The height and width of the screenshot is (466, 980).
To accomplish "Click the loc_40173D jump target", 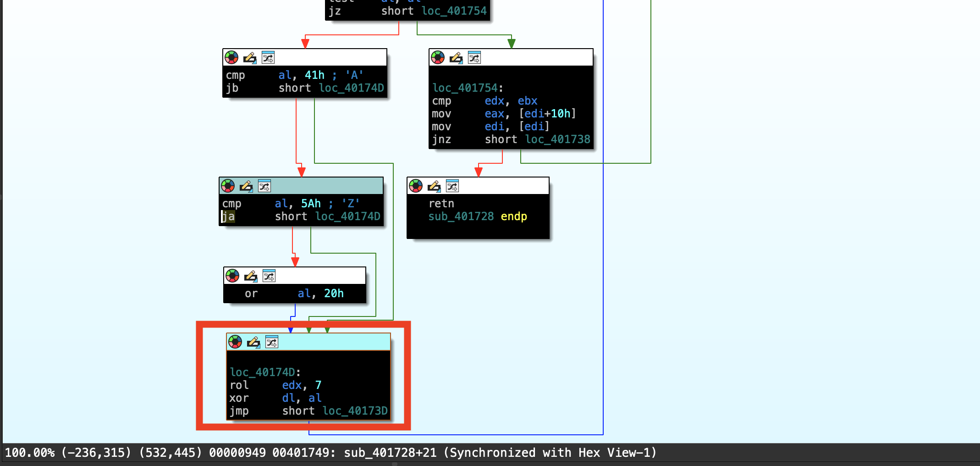I will pos(355,411).
